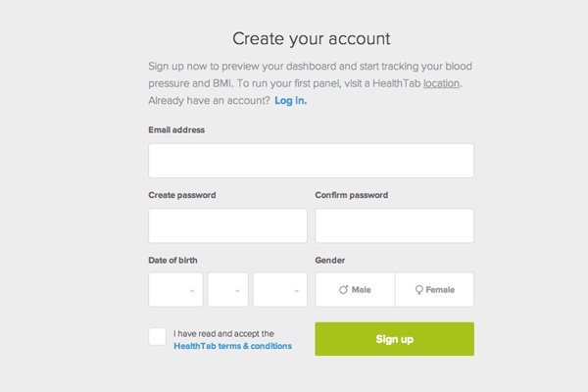The image size is (588, 392).
Task: Tick the terms and conditions checkbox
Action: pos(157,336)
